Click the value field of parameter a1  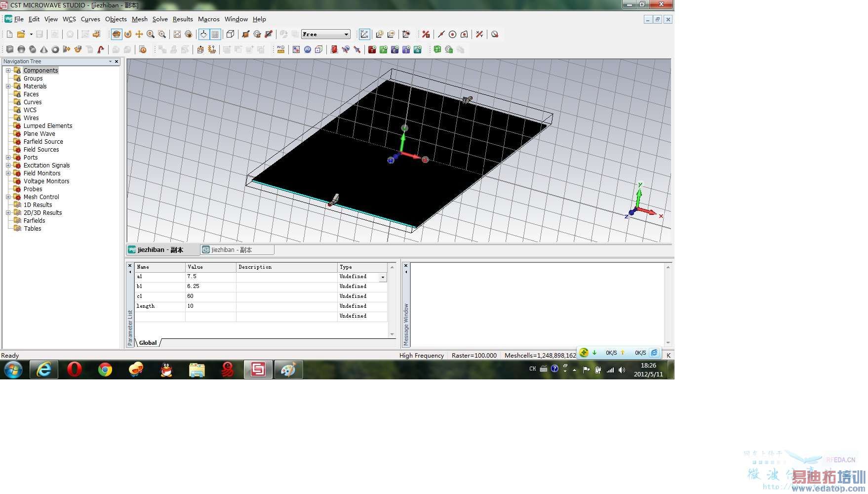(x=210, y=277)
